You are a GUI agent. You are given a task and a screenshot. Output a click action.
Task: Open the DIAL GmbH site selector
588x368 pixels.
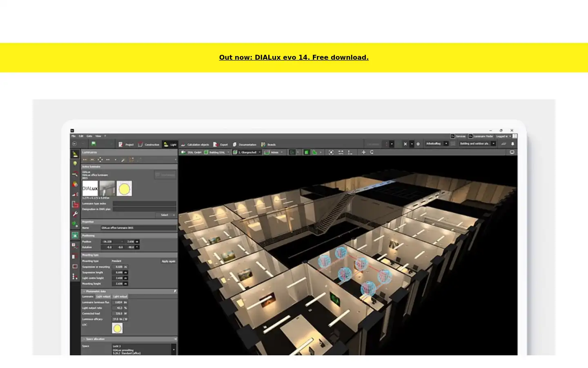pos(192,152)
